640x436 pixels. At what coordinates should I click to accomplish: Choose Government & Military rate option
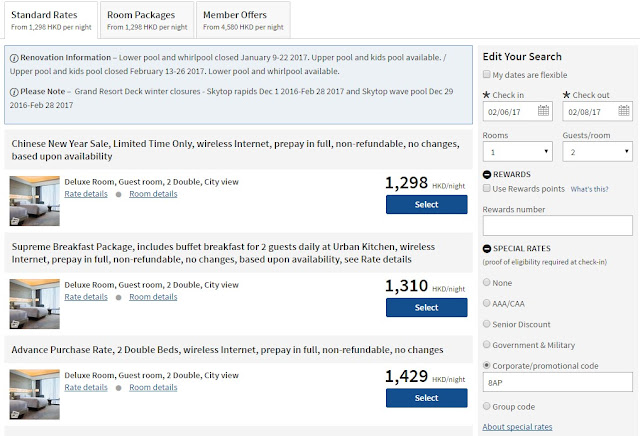point(487,345)
